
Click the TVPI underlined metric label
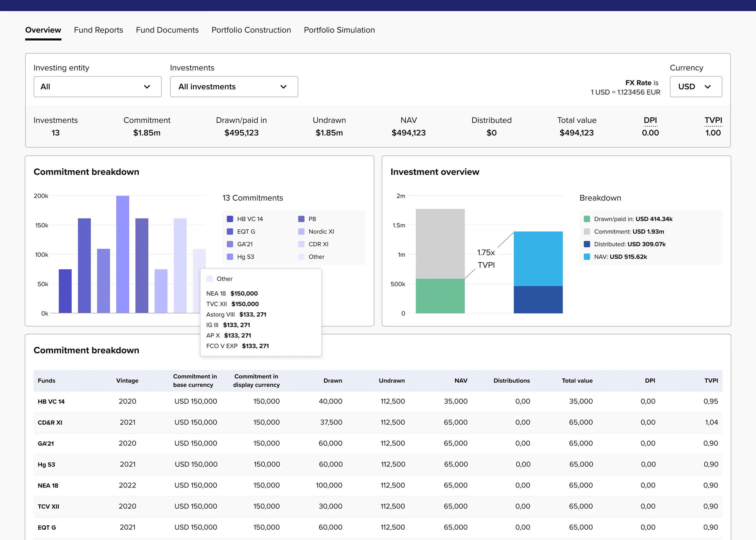[x=713, y=120]
